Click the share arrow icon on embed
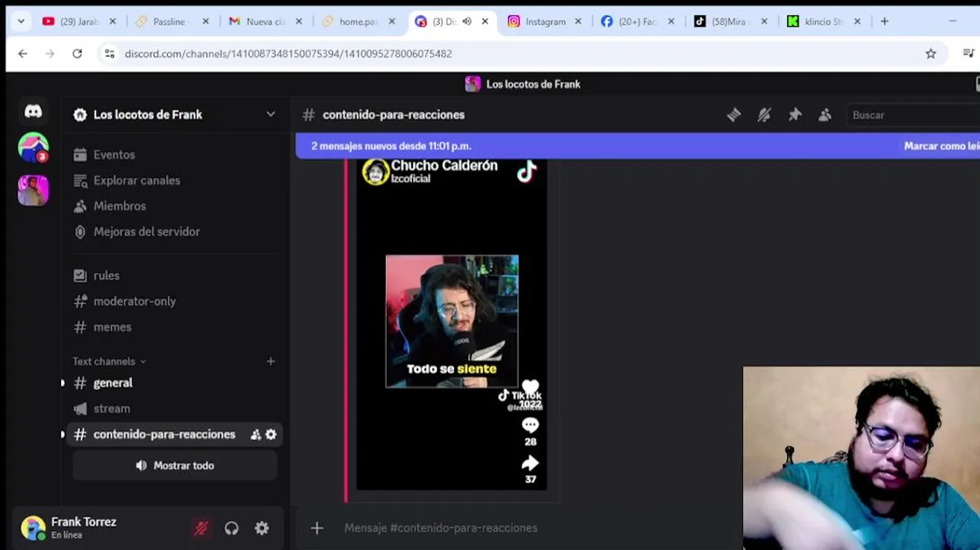980x550 pixels. (530, 463)
